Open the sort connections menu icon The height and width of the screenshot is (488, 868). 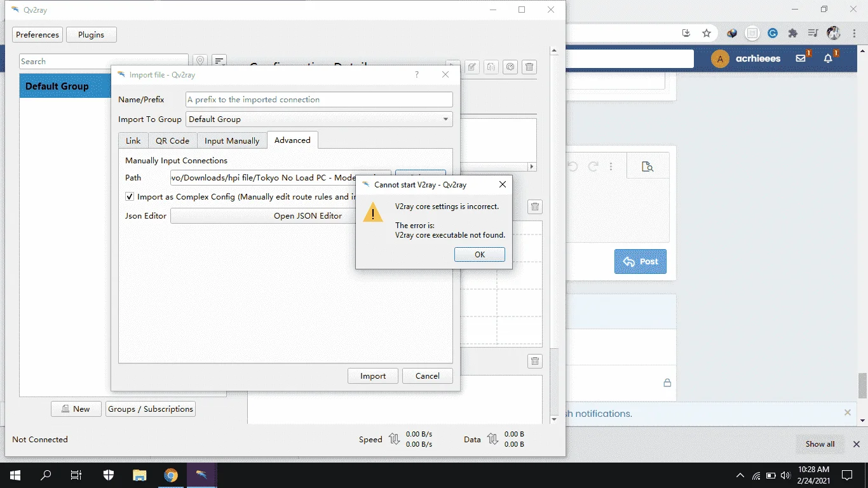[219, 61]
